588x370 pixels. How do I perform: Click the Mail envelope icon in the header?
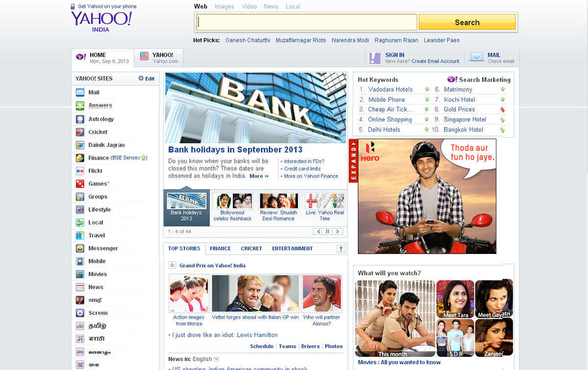(x=476, y=57)
